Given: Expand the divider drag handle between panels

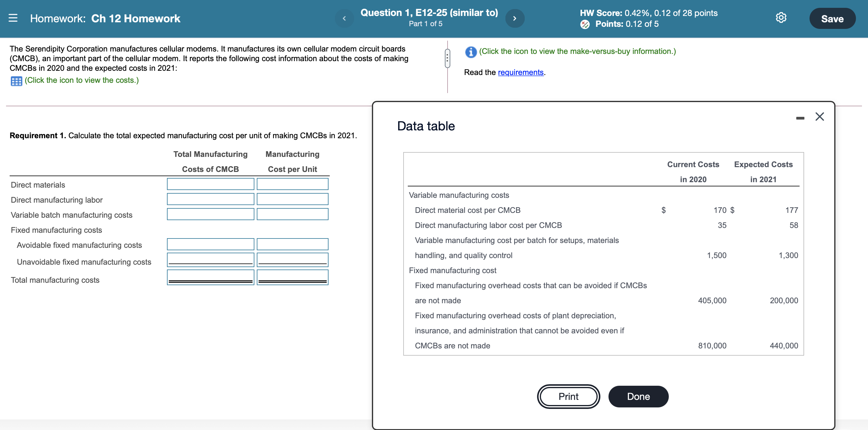Looking at the screenshot, I should (x=448, y=58).
